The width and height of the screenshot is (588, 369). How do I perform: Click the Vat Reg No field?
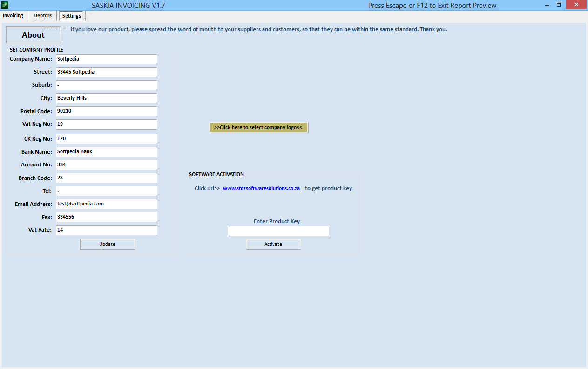(x=107, y=124)
